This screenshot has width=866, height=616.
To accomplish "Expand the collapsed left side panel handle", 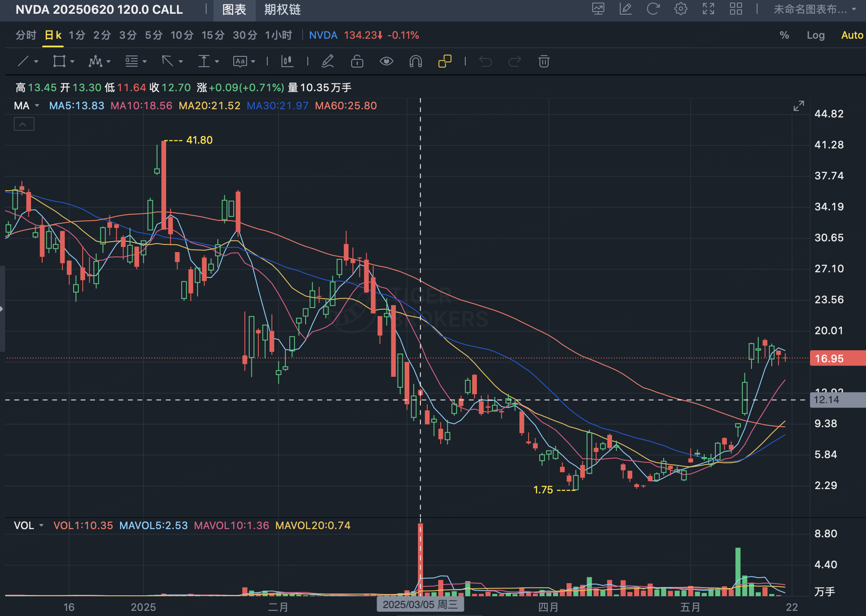I will [x=2, y=309].
